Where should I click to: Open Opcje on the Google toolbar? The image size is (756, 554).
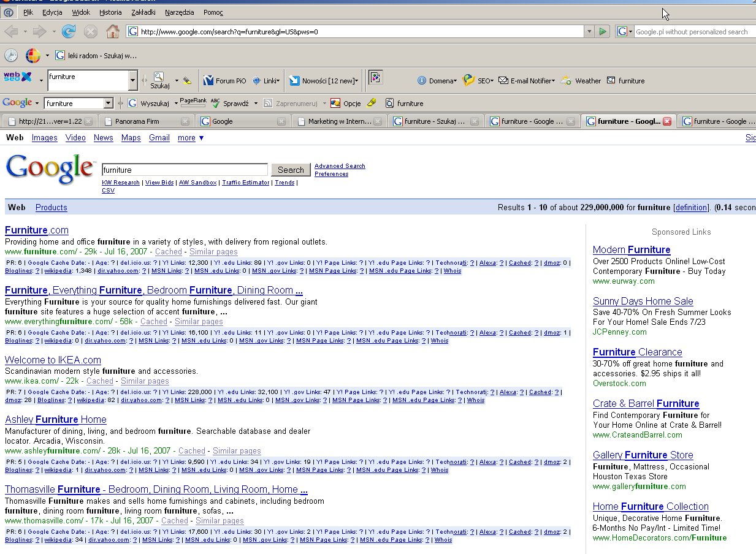(x=346, y=103)
